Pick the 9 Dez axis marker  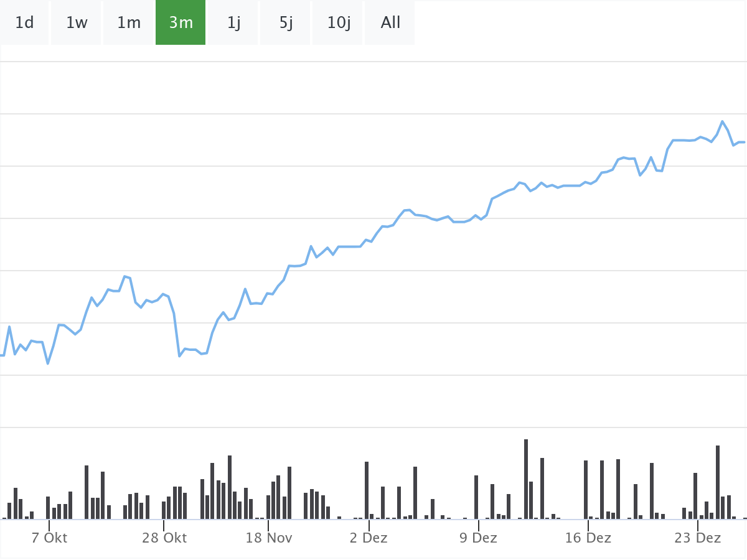(x=478, y=538)
